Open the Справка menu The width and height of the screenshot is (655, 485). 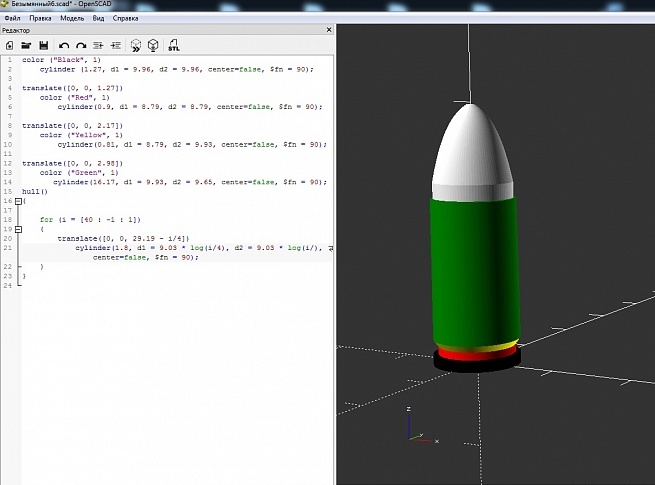pos(126,18)
